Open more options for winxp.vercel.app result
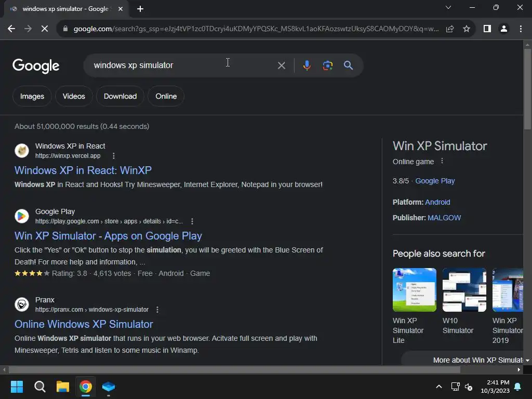Viewport: 532px width, 399px height. pos(114,156)
